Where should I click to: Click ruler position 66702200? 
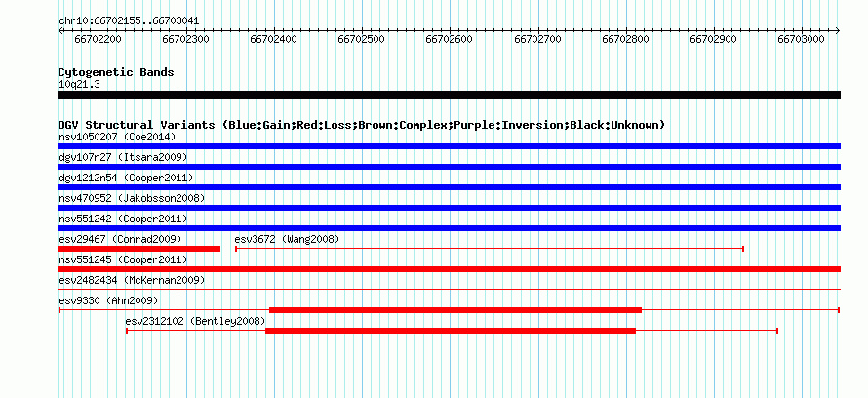pyautogui.click(x=98, y=39)
